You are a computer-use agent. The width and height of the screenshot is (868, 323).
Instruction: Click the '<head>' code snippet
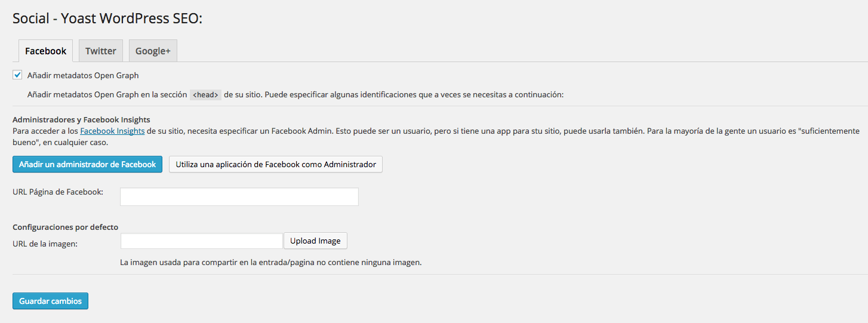coord(205,94)
